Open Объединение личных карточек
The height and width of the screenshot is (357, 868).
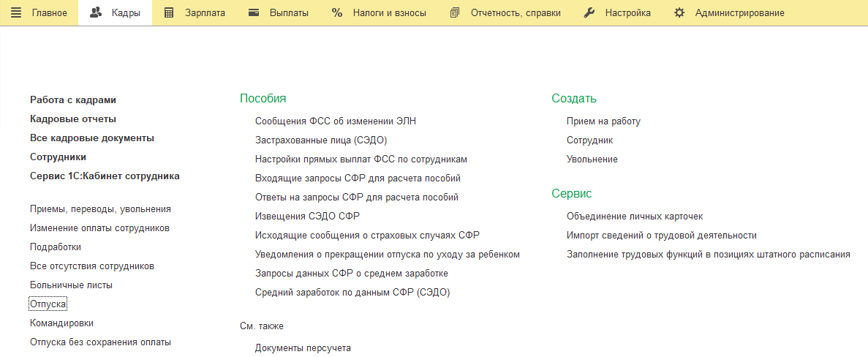coord(635,217)
